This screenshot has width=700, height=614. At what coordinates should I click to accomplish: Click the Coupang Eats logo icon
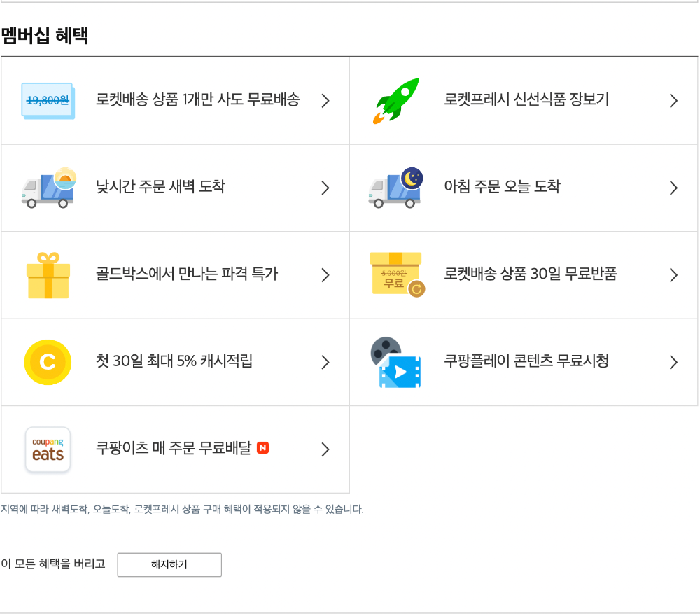tap(48, 449)
